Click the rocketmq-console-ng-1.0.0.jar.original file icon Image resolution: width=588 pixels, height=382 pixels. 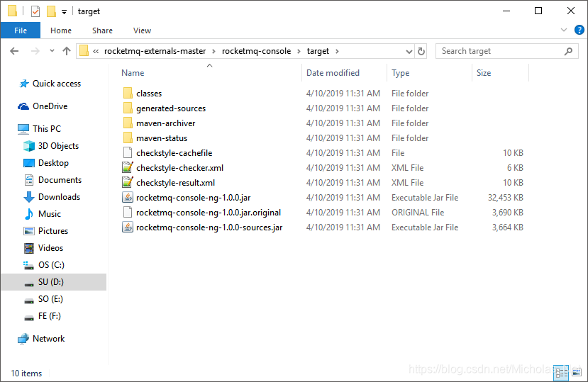pos(128,212)
